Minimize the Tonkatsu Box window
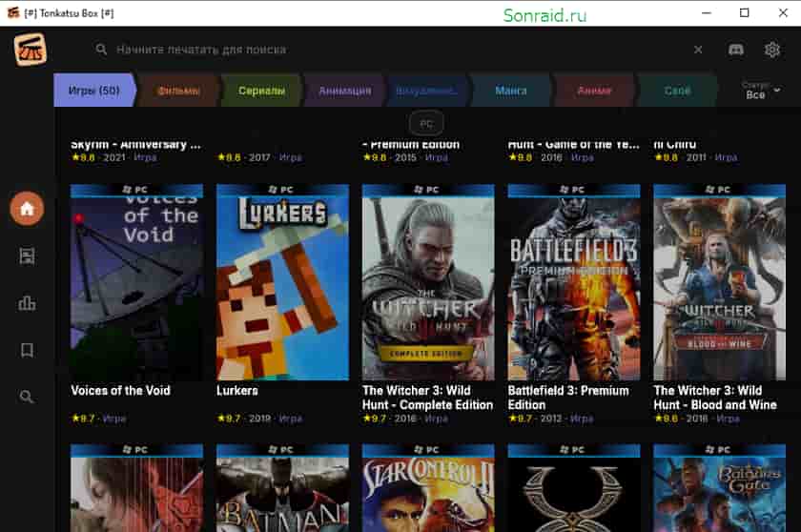 707,12
